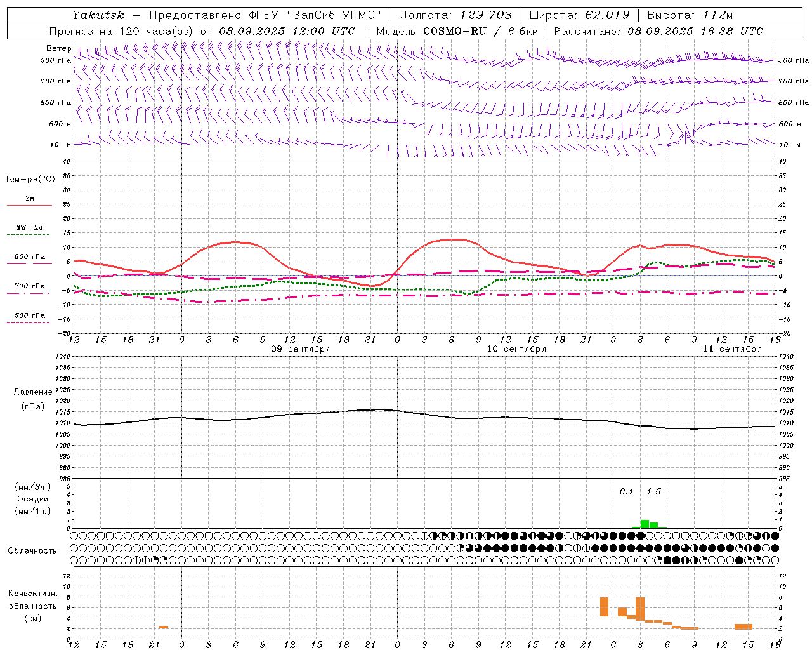The image size is (812, 650).
Task: Select the '500 гПа' temperature legend entry
Action: pos(29,315)
